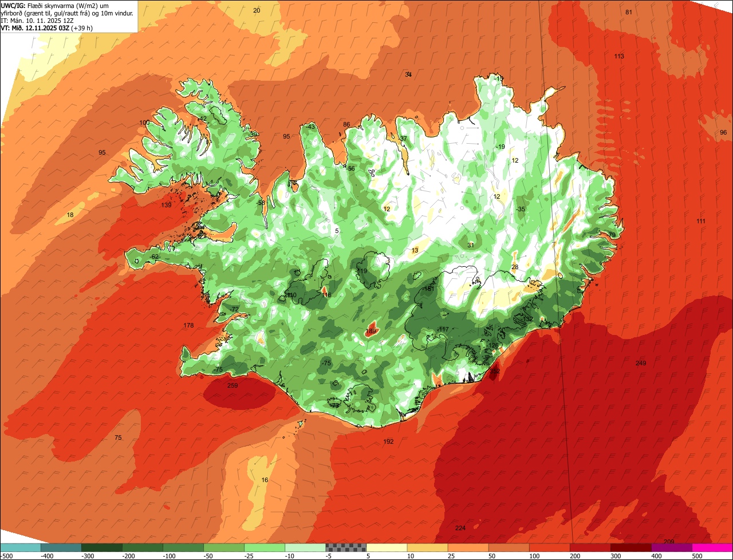Click the dark teal -400 legend swatch
Screen dimensions: 733x560
61,547
